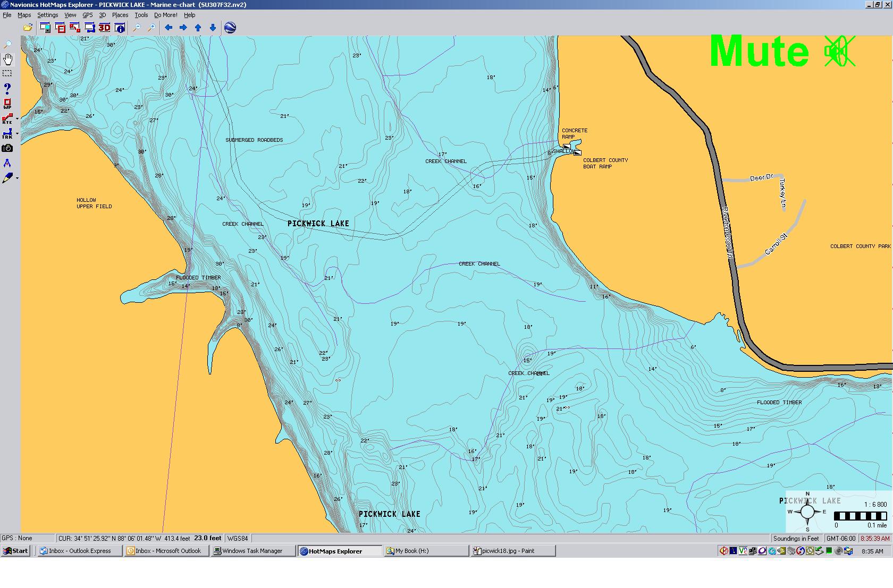893x588 pixels.
Task: Toggle the Mute speaker icon
Action: [839, 52]
